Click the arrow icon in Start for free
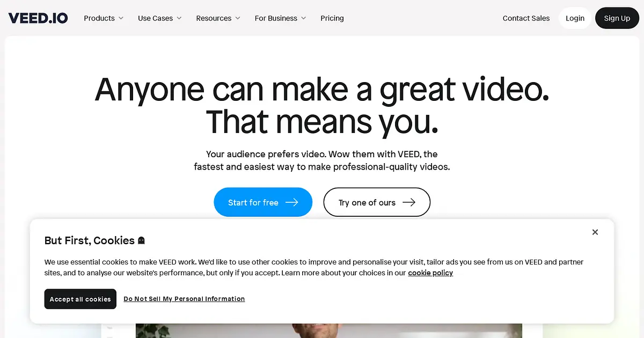The image size is (644, 338). click(x=292, y=202)
